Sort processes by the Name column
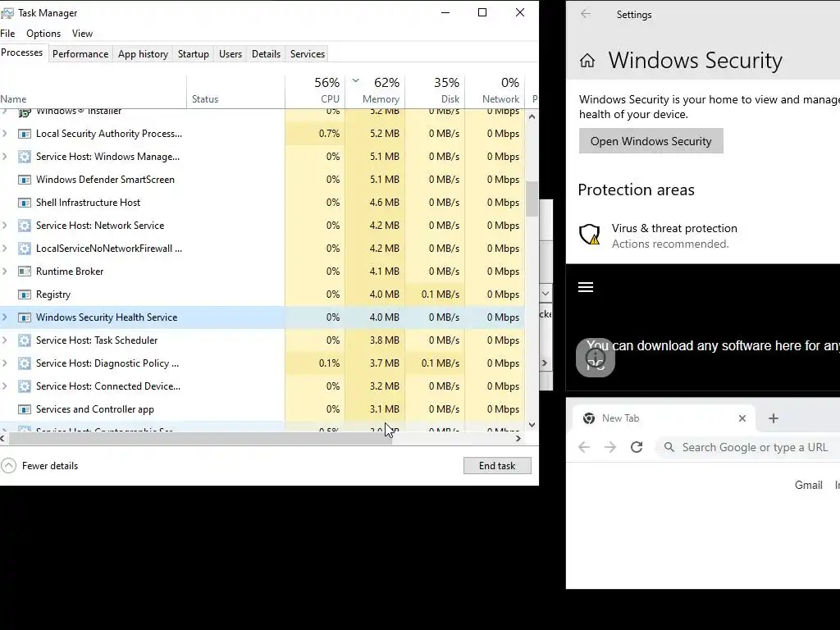 [x=94, y=91]
